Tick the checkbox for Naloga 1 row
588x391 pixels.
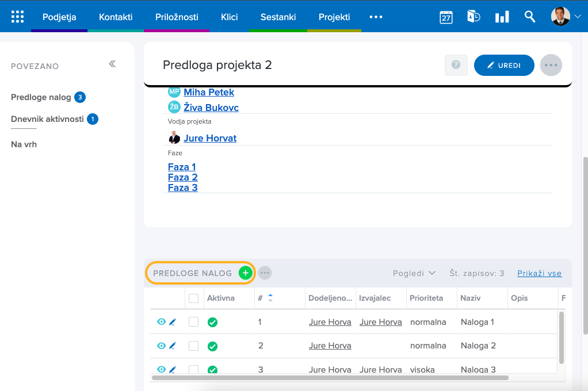(194, 322)
